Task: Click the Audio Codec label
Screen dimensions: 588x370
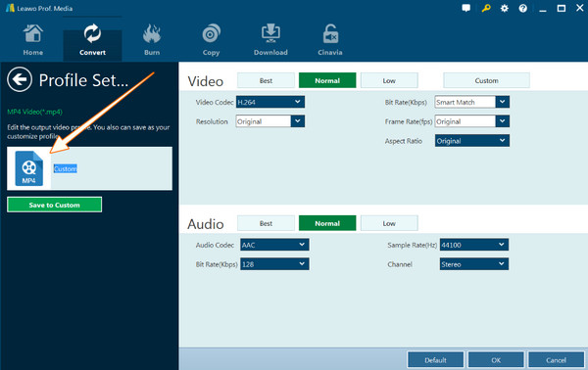Action: (x=215, y=245)
